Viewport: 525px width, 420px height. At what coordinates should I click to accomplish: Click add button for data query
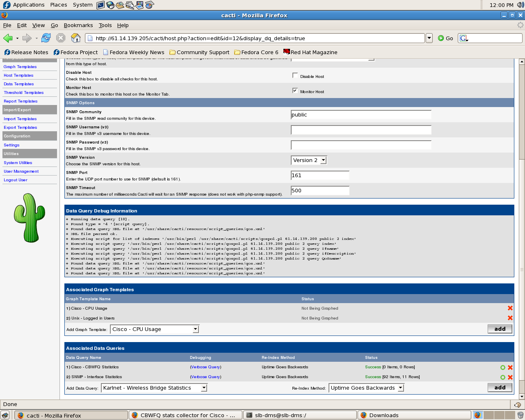tap(500, 388)
